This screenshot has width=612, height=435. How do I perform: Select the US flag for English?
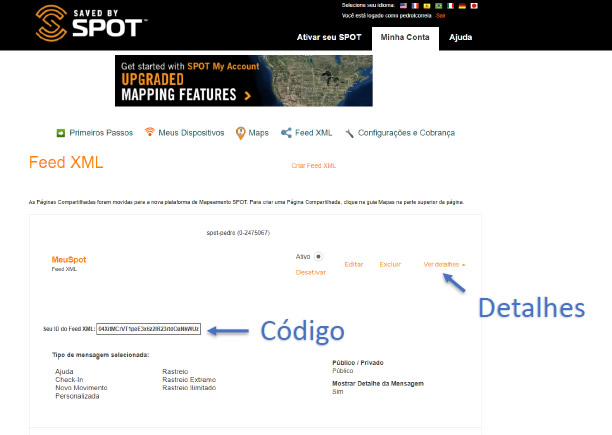point(403,6)
